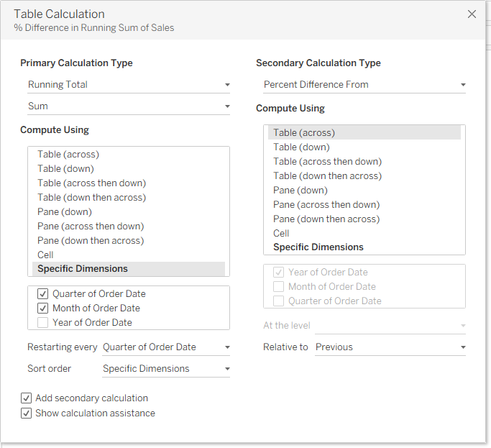Select Pane (down then across) in secondary list
The width and height of the screenshot is (491, 448).
pyautogui.click(x=364, y=219)
